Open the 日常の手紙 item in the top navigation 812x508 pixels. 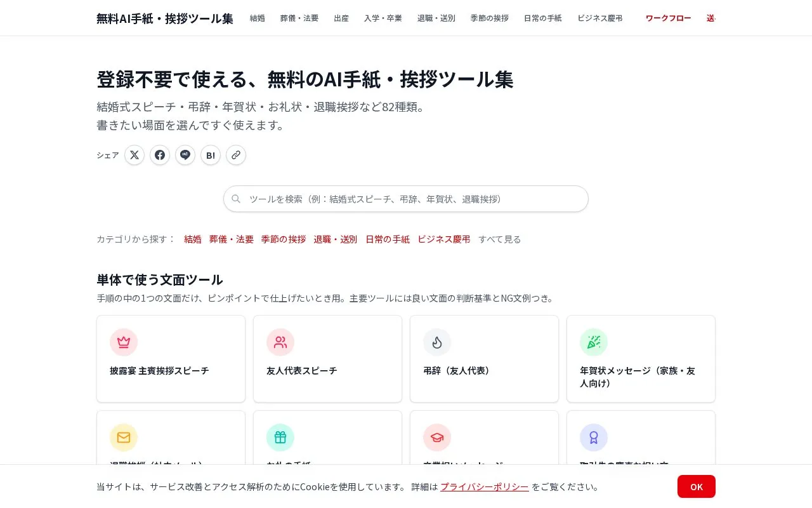point(543,18)
